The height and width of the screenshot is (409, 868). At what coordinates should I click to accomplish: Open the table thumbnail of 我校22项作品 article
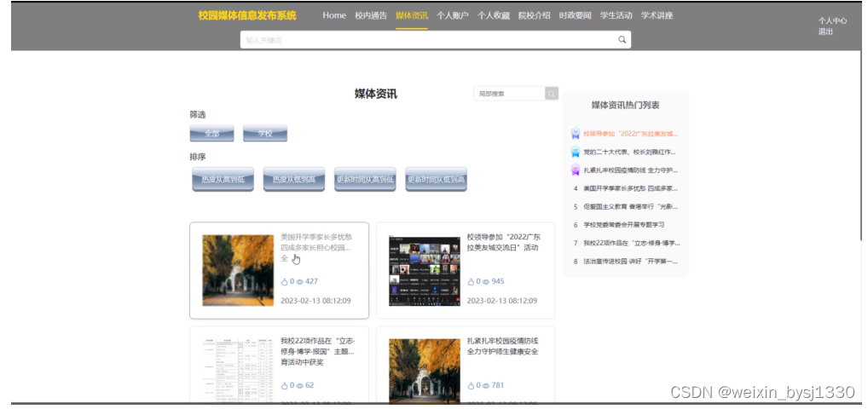(x=238, y=371)
